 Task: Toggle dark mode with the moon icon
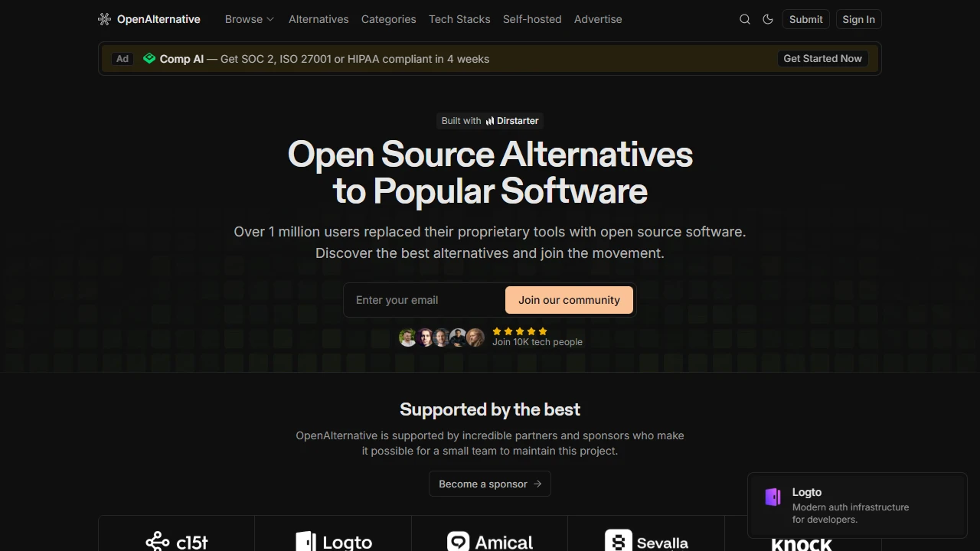coord(768,19)
